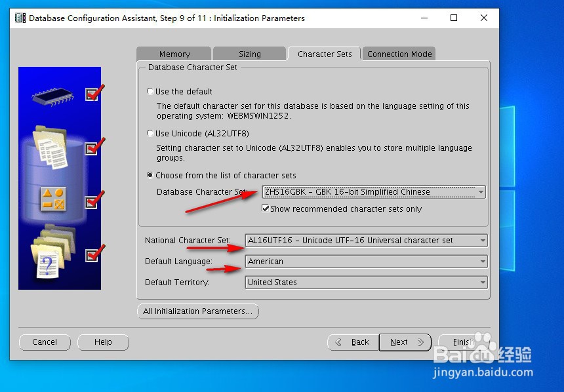The image size is (564, 392).
Task: Click the Database Configuration Assistant title bar icon
Action: click(x=20, y=18)
